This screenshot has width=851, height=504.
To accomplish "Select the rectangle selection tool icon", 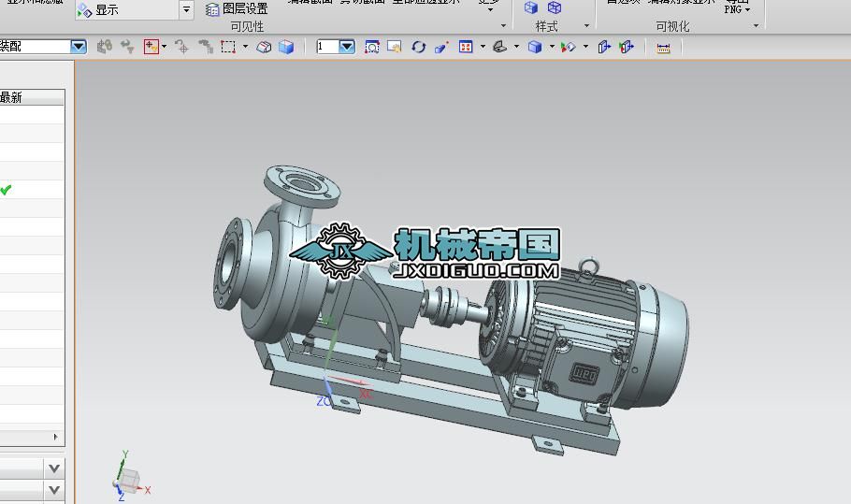I will 228,47.
